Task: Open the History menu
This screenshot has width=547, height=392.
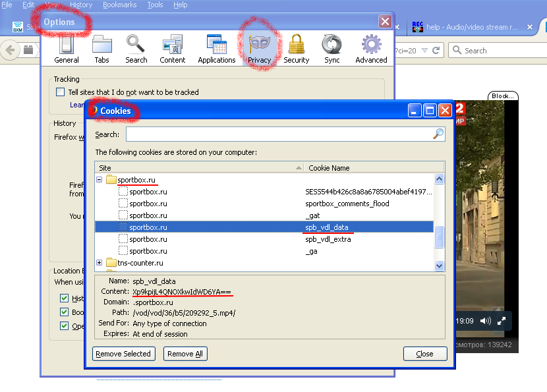Action: (x=81, y=5)
